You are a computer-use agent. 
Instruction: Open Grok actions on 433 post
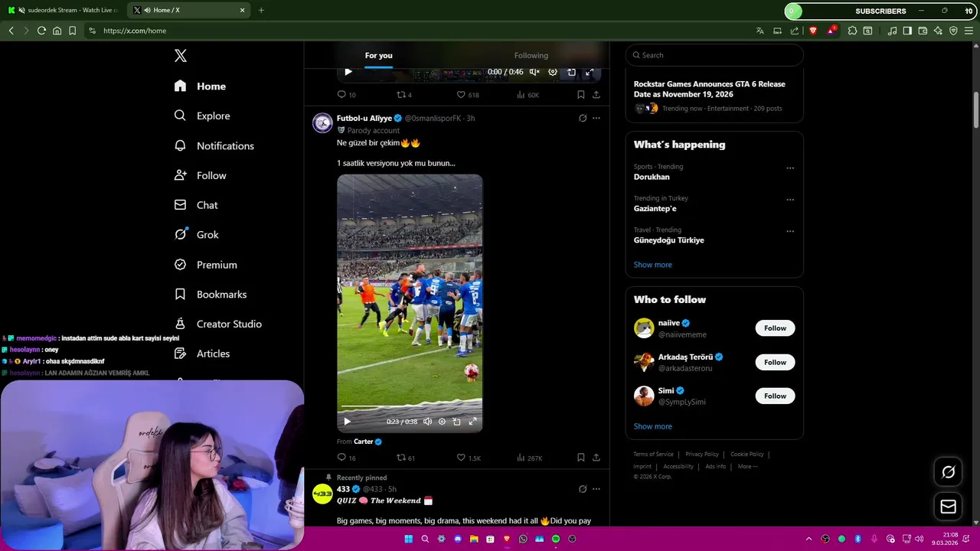583,489
